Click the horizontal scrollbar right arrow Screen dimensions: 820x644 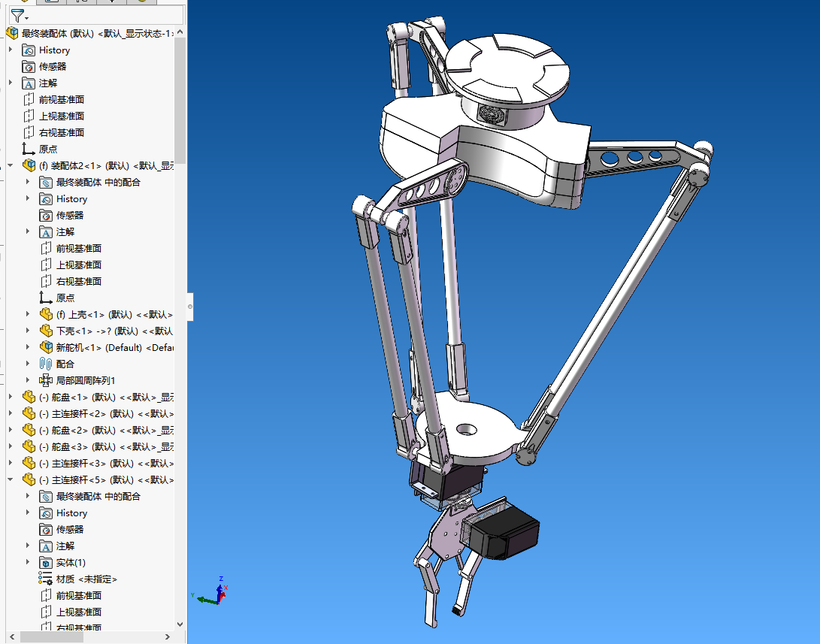click(x=168, y=636)
